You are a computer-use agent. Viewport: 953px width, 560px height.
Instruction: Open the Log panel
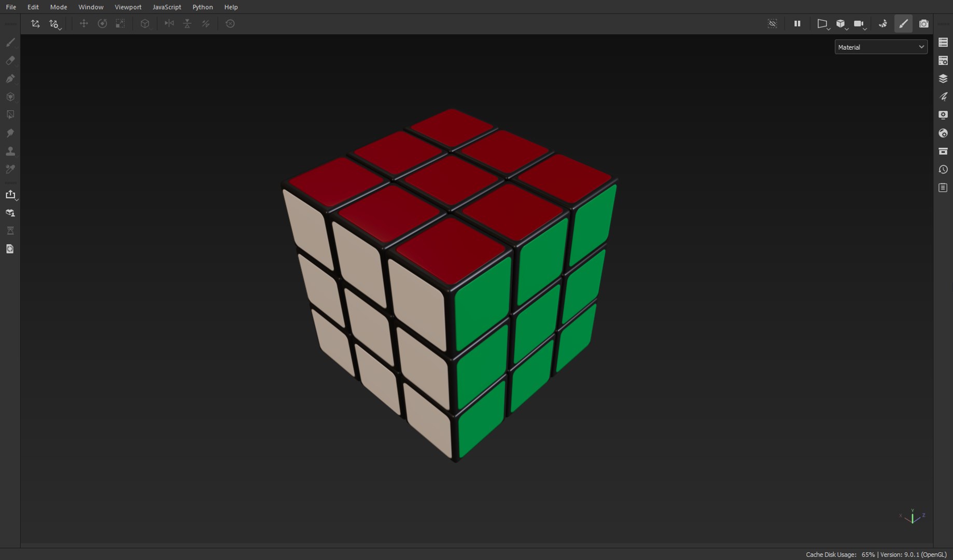(x=943, y=188)
